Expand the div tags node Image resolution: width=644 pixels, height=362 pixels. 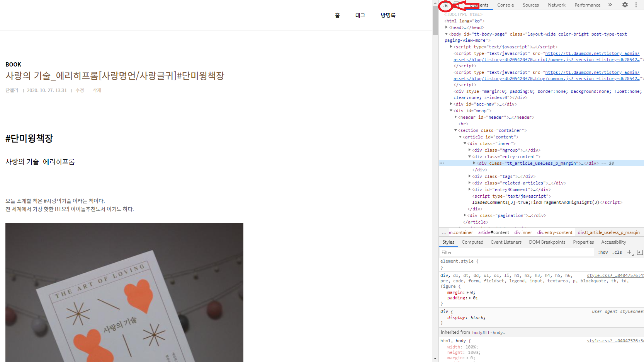point(469,176)
